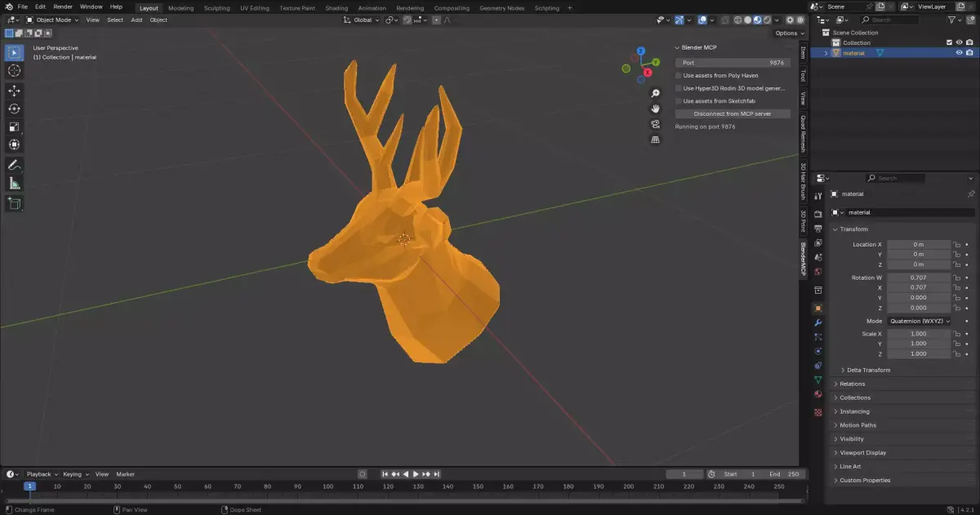Open the Quaternion rotation Mode dropdown
Image resolution: width=980 pixels, height=515 pixels.
[920, 321]
